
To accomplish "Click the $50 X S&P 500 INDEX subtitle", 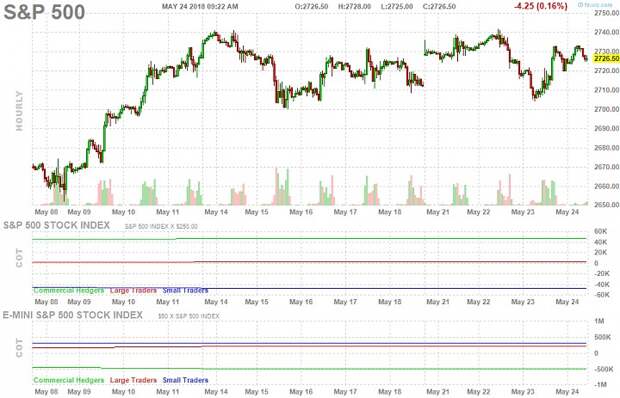I will (x=189, y=317).
